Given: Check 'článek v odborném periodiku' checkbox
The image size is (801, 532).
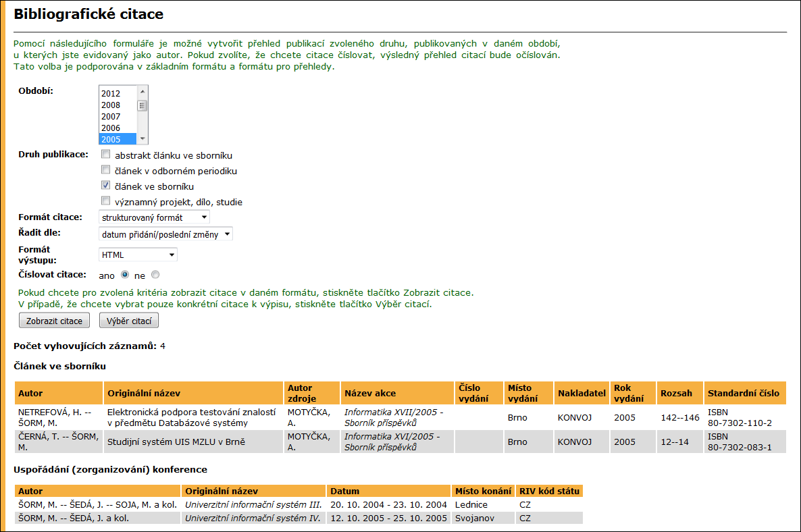Looking at the screenshot, I should (x=106, y=169).
